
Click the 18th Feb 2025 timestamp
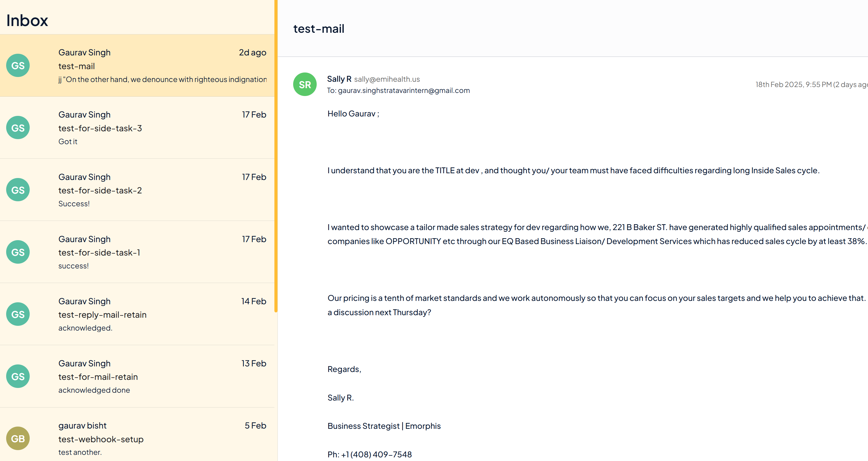[811, 85]
